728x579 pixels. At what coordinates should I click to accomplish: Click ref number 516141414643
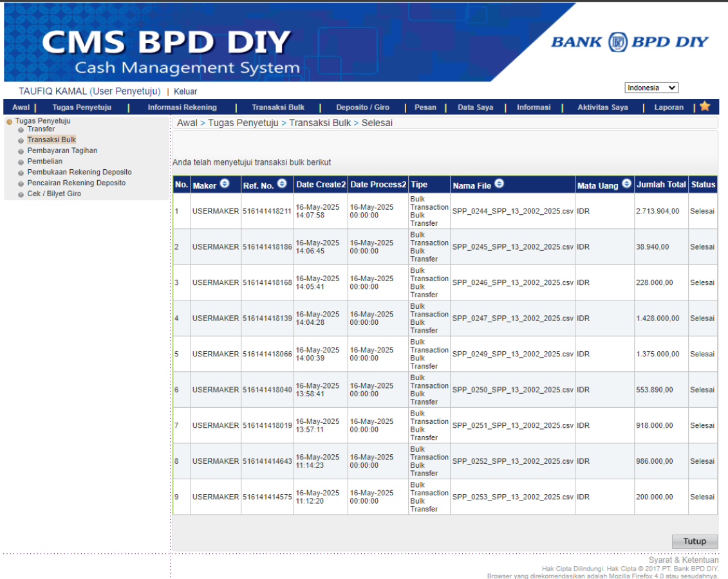click(267, 461)
